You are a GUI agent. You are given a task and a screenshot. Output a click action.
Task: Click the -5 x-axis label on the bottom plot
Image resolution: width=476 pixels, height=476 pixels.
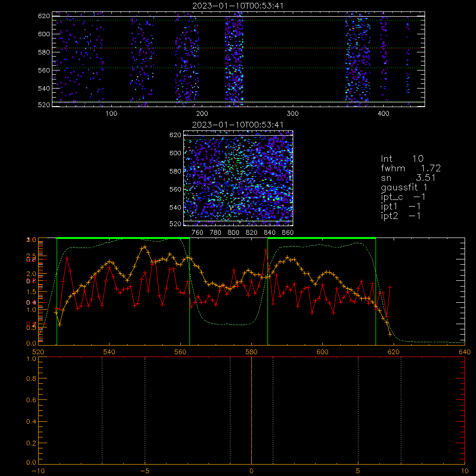[145, 471]
